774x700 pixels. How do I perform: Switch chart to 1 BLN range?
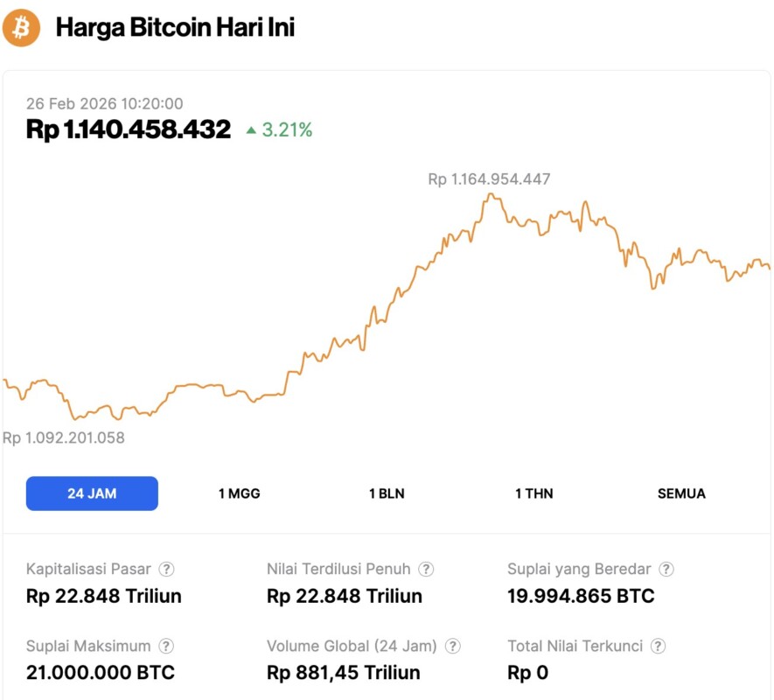click(x=387, y=493)
